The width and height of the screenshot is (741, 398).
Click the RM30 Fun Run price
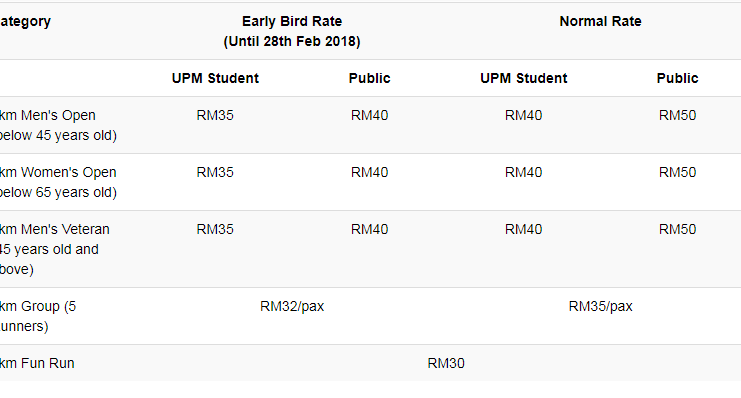(x=446, y=363)
